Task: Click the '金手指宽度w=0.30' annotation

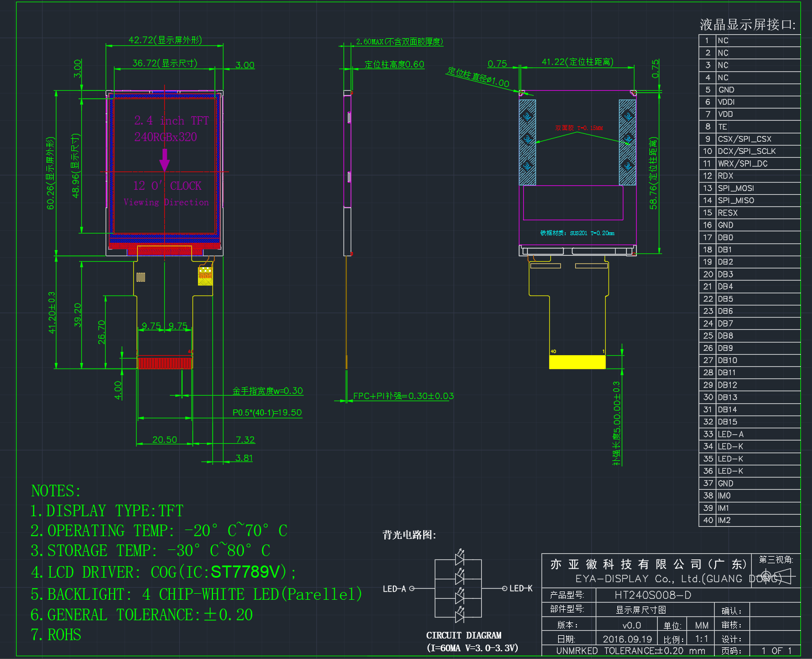Action: pos(268,391)
